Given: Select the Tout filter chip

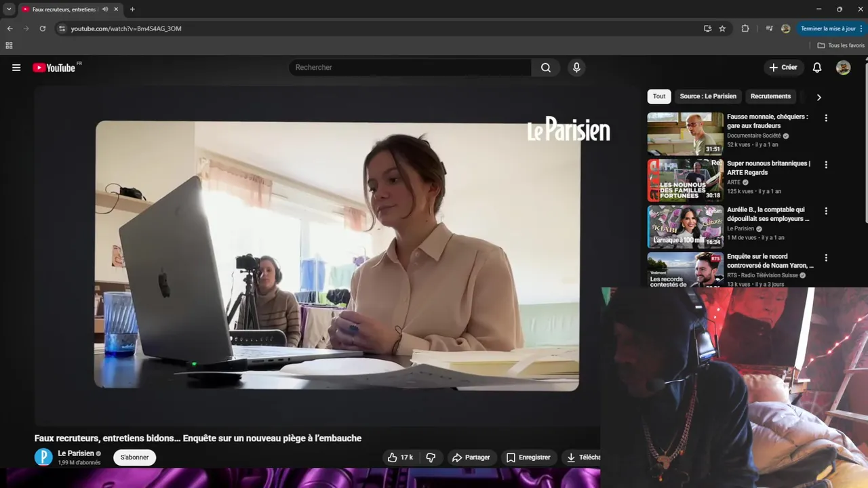Looking at the screenshot, I should 659,96.
